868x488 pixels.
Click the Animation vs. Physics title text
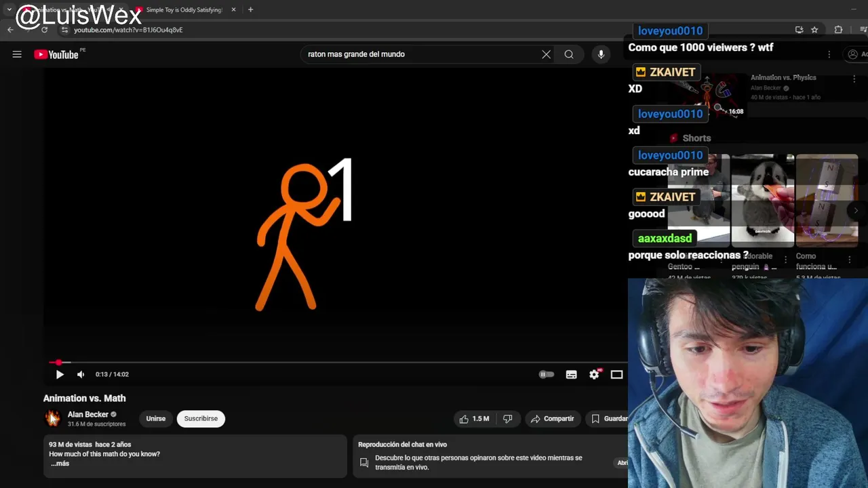coord(783,77)
